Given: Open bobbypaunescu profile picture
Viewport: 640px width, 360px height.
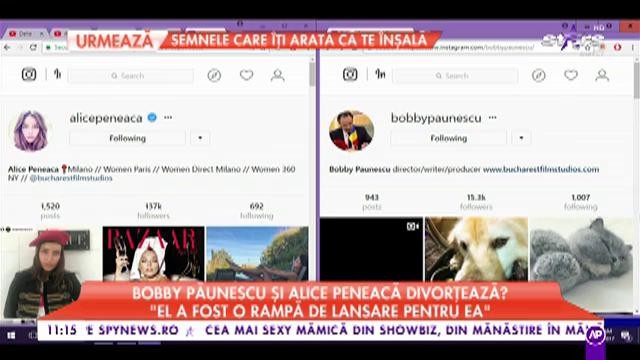Looking at the screenshot, I should coord(351,131).
